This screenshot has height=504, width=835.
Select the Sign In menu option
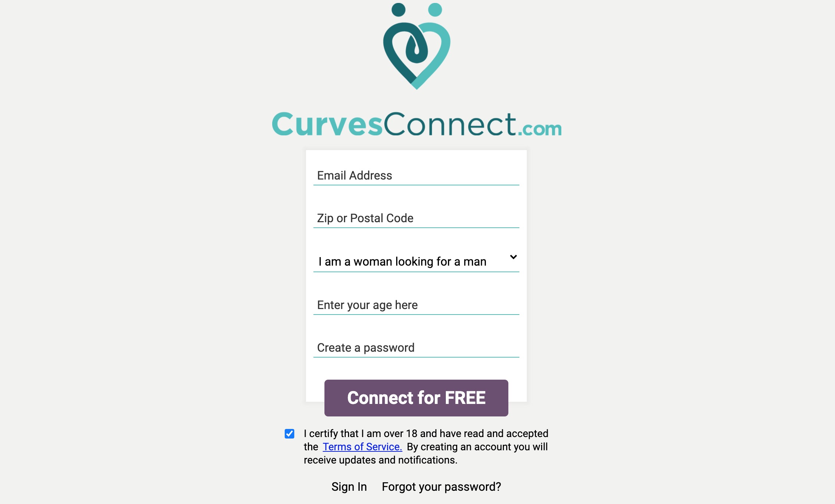point(348,486)
